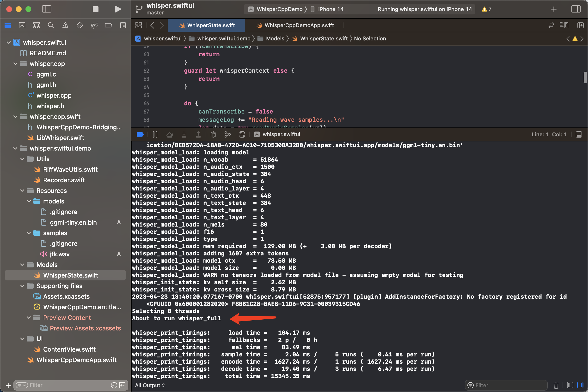Image resolution: width=588 pixels, height=392 pixels.
Task: Toggle breakpoints activation in debug bar
Action: pyautogui.click(x=140, y=134)
